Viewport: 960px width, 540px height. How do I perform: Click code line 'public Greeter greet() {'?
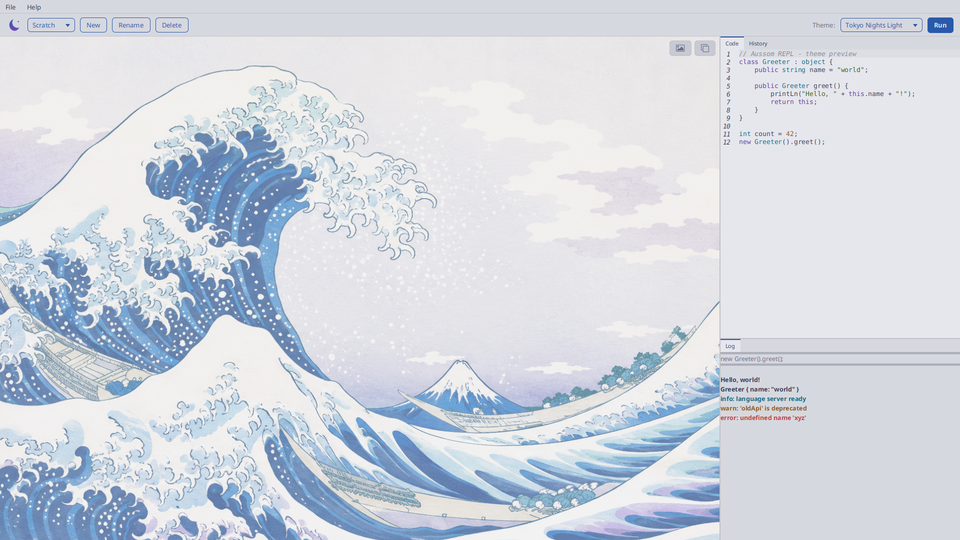click(801, 86)
